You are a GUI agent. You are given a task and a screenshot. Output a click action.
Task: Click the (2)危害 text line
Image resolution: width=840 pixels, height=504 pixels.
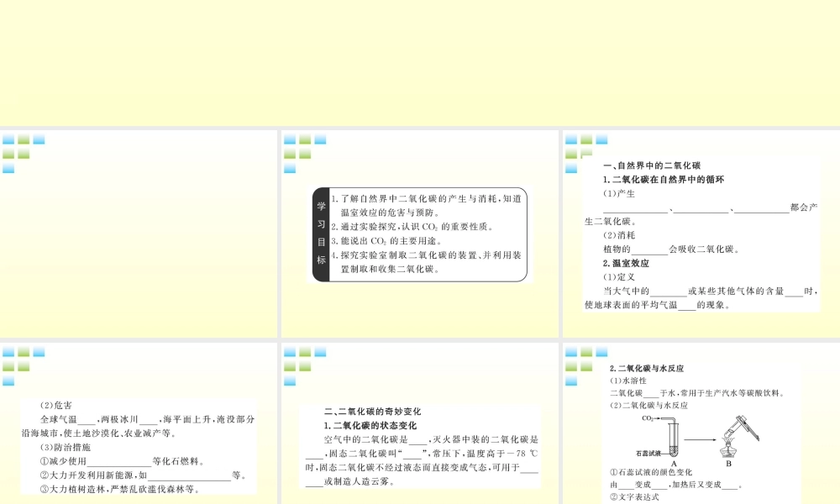click(56, 404)
